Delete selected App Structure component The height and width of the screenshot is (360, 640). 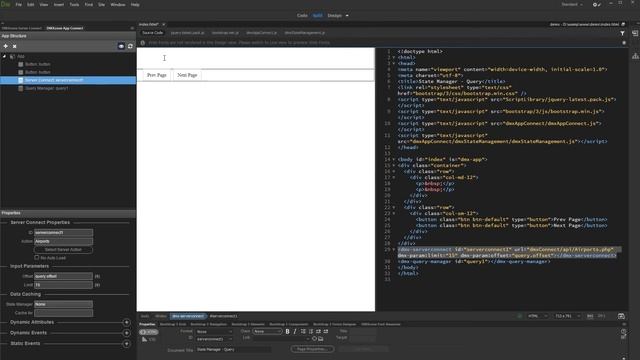14,46
